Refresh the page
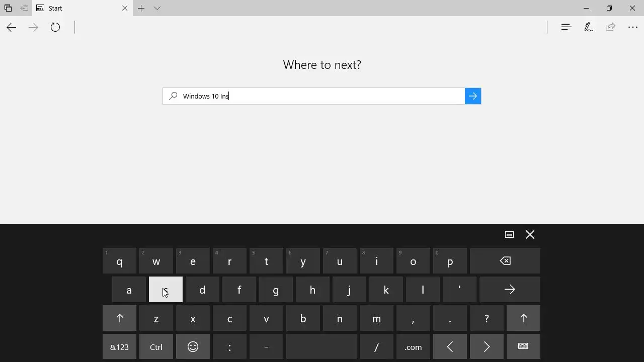644x362 pixels. point(55,27)
